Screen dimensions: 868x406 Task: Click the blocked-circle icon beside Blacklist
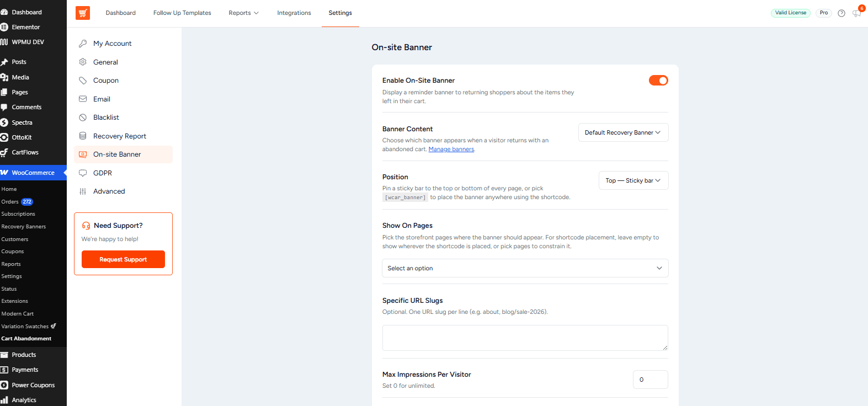[x=83, y=117]
